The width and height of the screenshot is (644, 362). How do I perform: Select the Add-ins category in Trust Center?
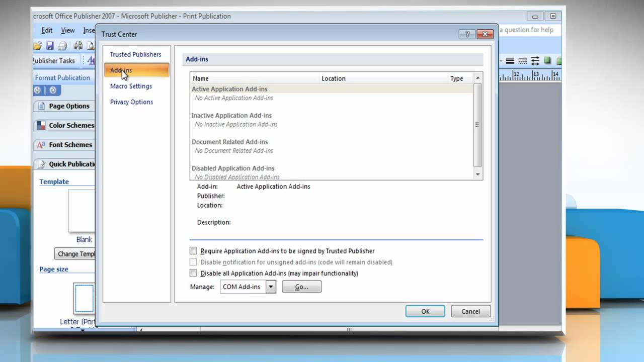coord(137,70)
